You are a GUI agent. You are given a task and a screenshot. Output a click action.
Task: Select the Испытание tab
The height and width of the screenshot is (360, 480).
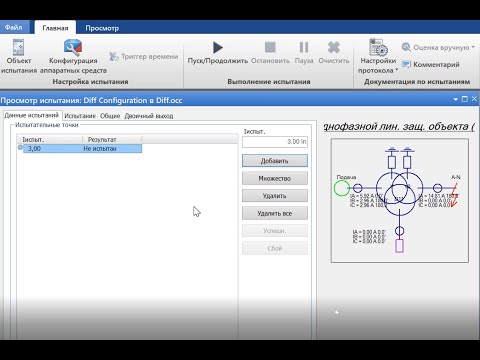coord(80,116)
